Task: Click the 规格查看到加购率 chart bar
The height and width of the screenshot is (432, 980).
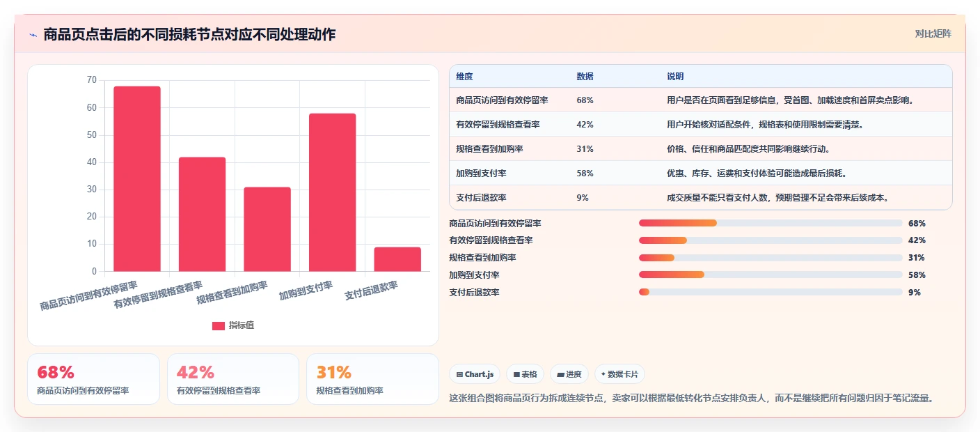Action: 267,229
